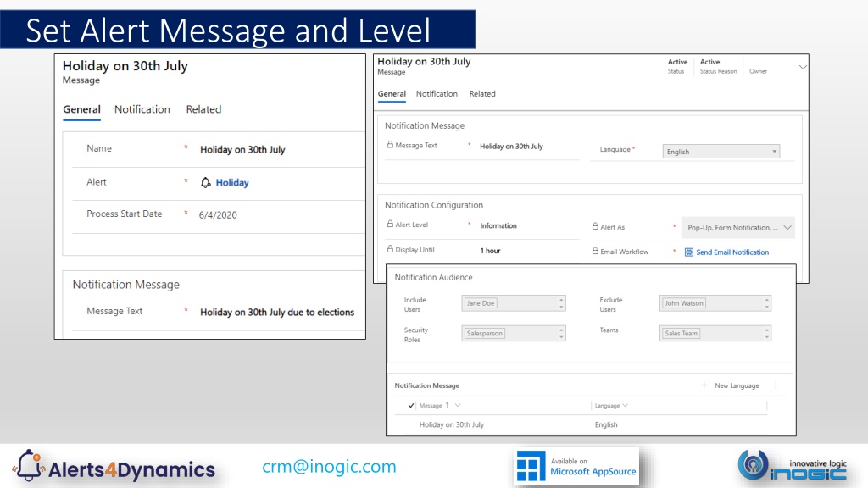Click lock icon next to Email Workflow
This screenshot has width=868, height=488.
point(595,251)
